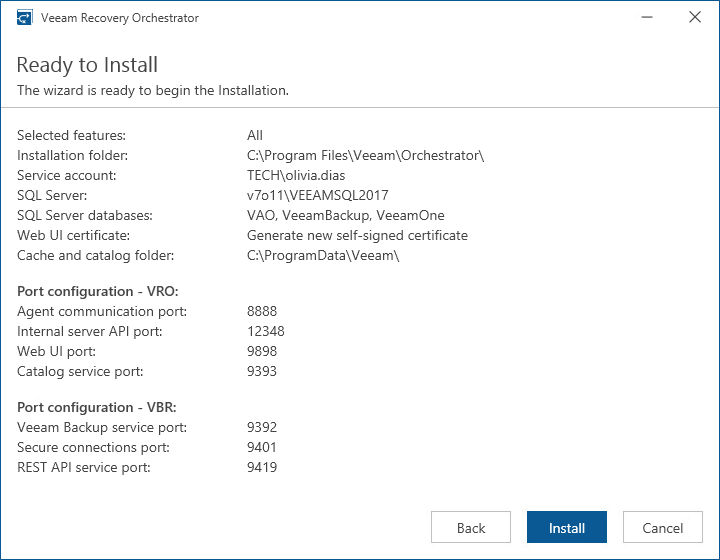Screen dimensions: 720x560
Task: Close the Veeam Recovery Orchestrator window
Action: pos(694,18)
